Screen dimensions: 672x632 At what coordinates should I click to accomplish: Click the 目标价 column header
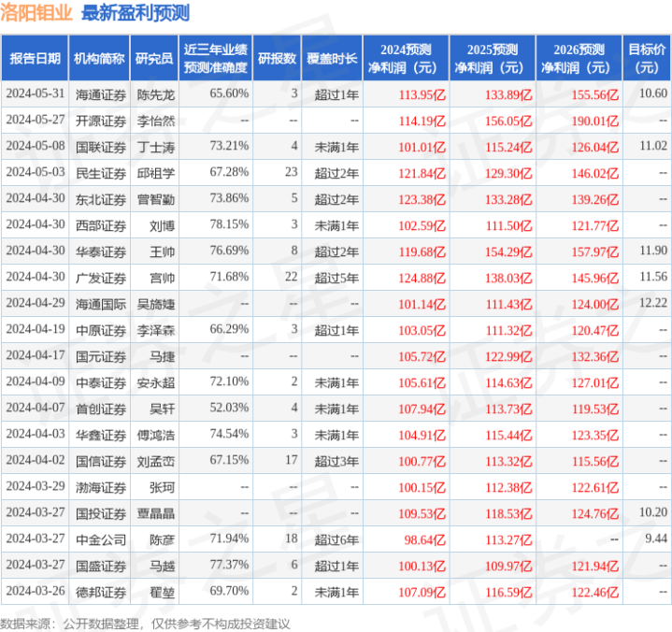coord(647,58)
